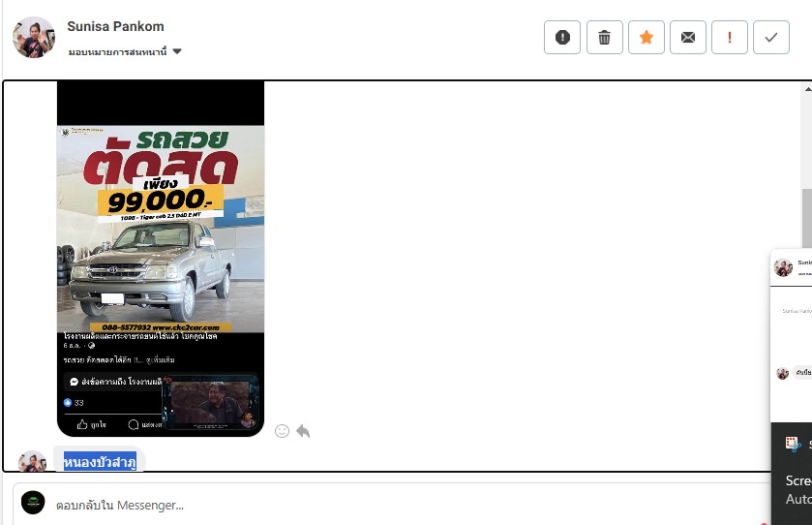Click the send message Messenger button in image
This screenshot has height=525, width=812.
[115, 382]
